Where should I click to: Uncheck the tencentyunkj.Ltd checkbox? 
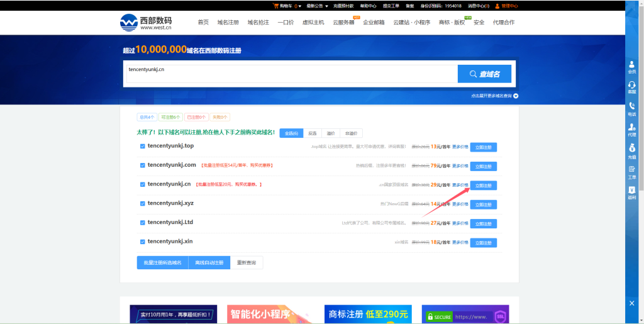coord(143,223)
